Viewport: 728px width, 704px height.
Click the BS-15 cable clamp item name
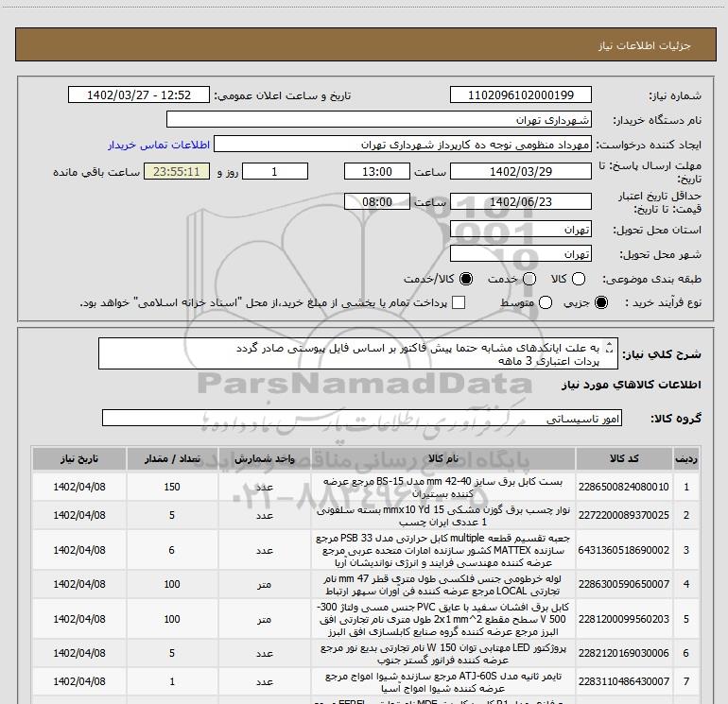[x=442, y=488]
